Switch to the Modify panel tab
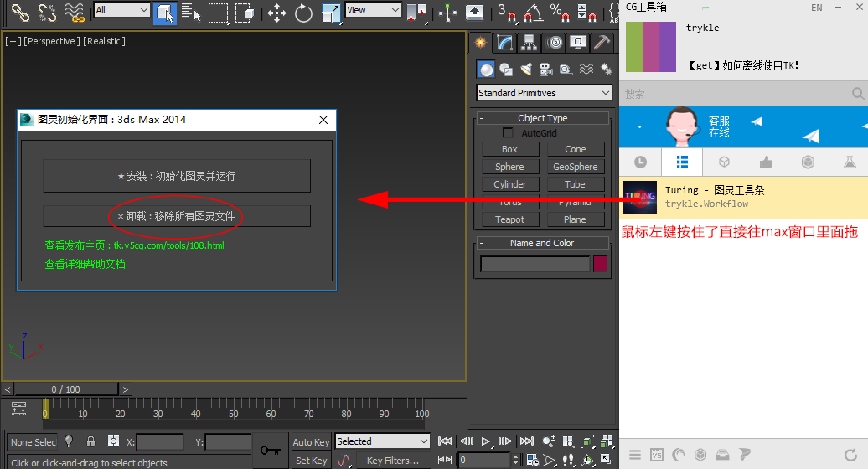 (504, 43)
